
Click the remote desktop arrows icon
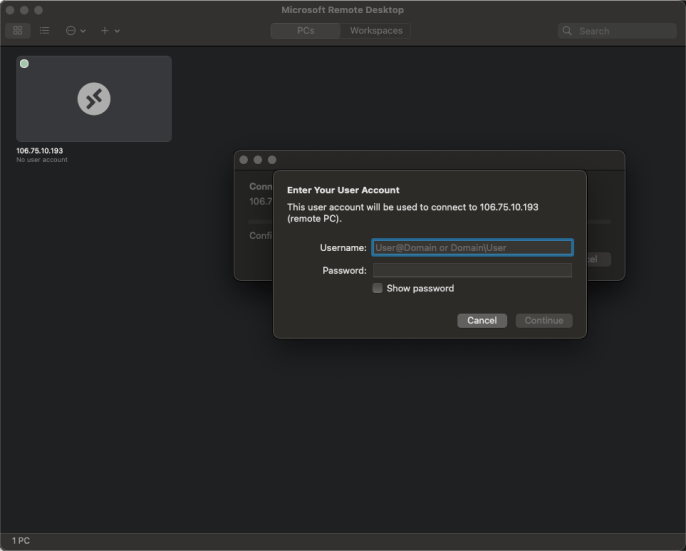(x=94, y=99)
